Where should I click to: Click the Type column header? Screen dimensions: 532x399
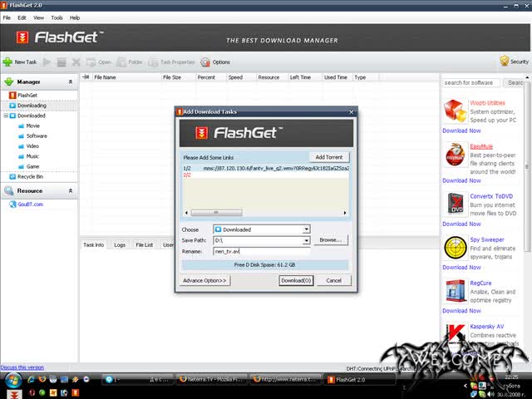(366, 77)
